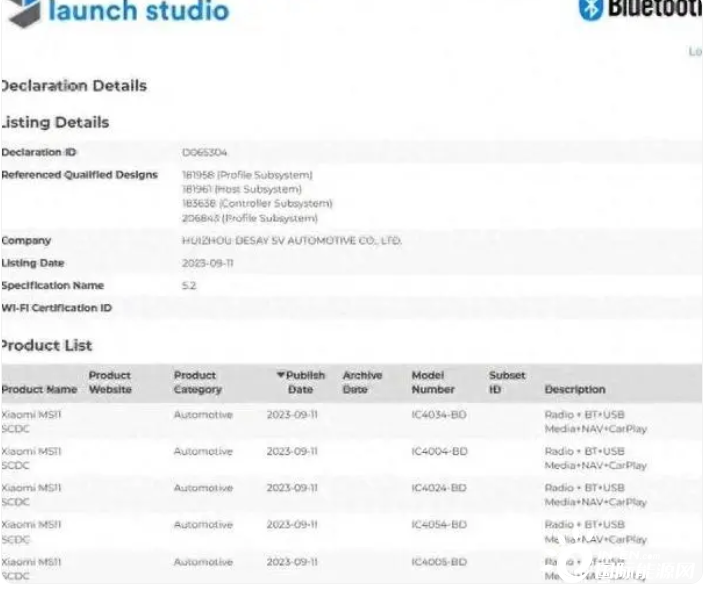The height and width of the screenshot is (589, 704).
Task: Click publish date in IC4005-BD row
Action: click(x=292, y=562)
